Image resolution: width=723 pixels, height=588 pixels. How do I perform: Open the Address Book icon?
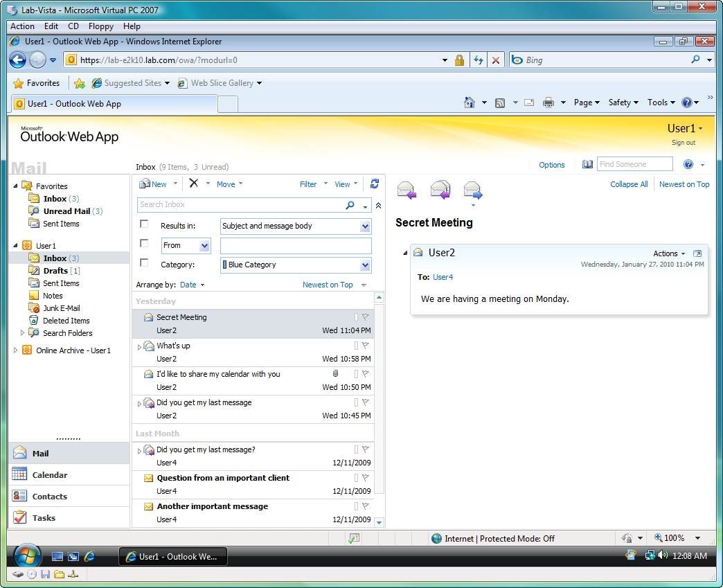pyautogui.click(x=588, y=165)
